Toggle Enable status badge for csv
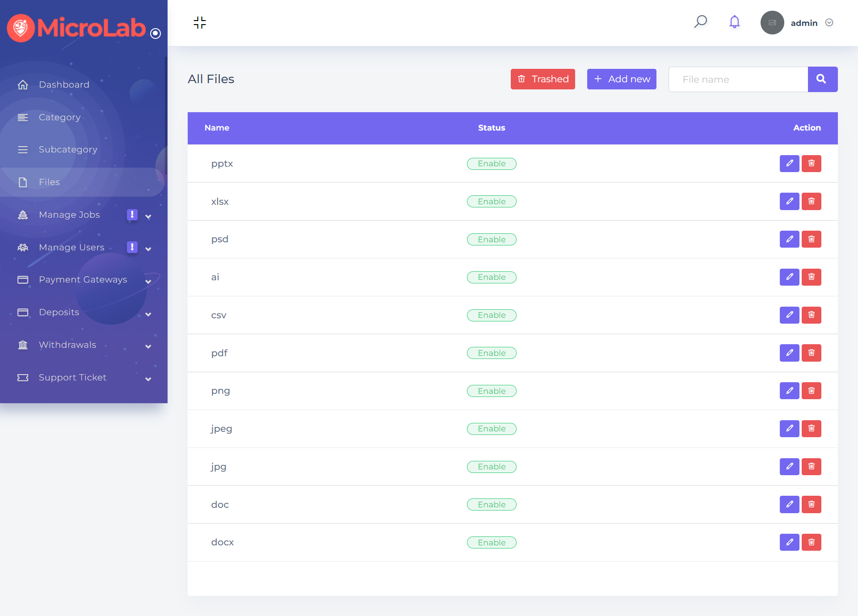The image size is (858, 616). pyautogui.click(x=492, y=315)
